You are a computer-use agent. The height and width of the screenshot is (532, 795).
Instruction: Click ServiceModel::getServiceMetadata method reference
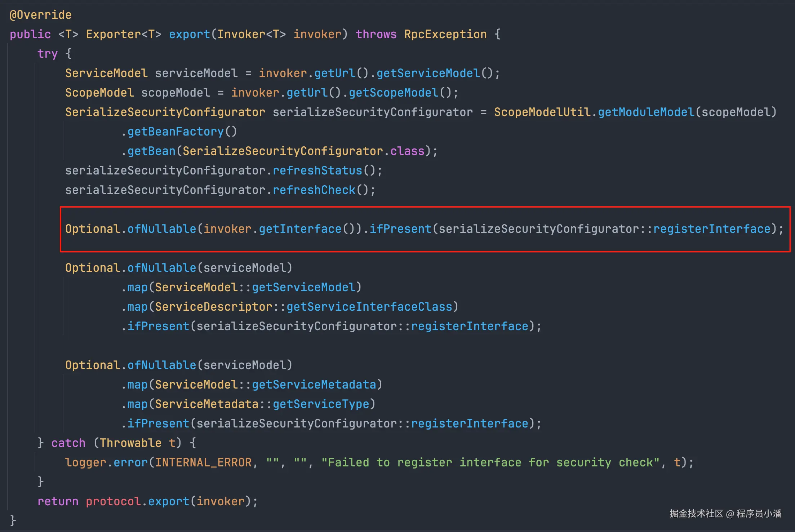point(266,385)
